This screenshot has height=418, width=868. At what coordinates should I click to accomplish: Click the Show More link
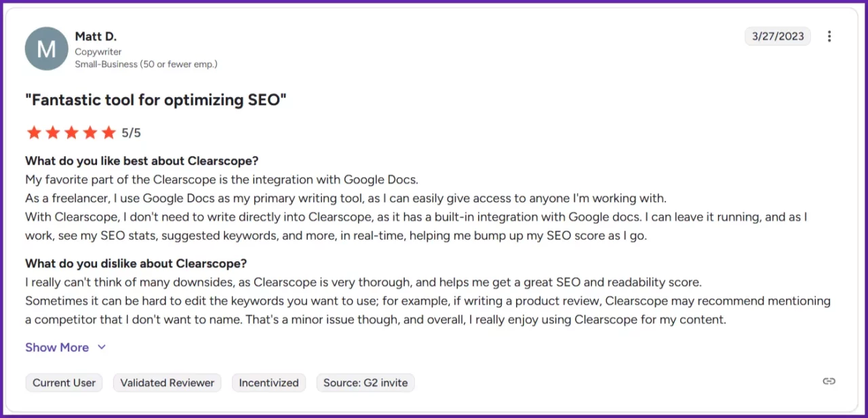coord(57,347)
